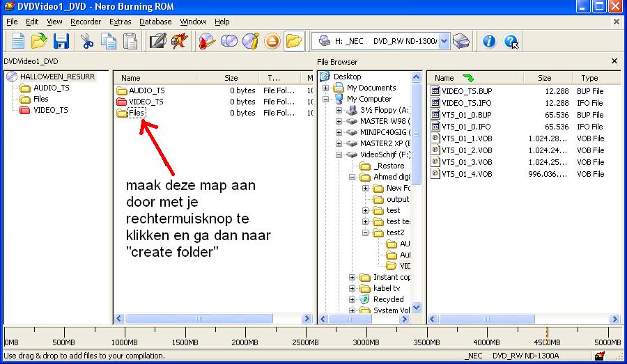Open the View menu
This screenshot has height=364, width=627.
[54, 22]
